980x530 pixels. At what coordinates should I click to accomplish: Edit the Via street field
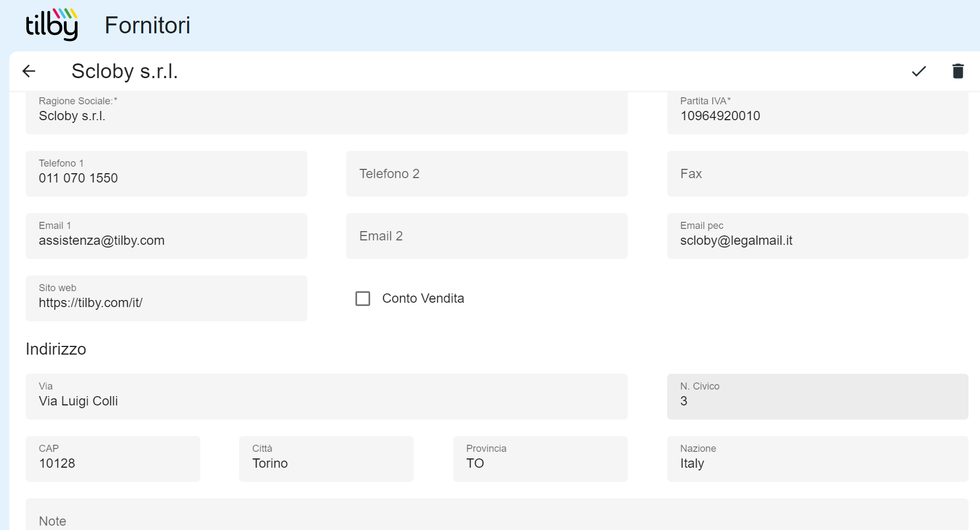point(326,397)
